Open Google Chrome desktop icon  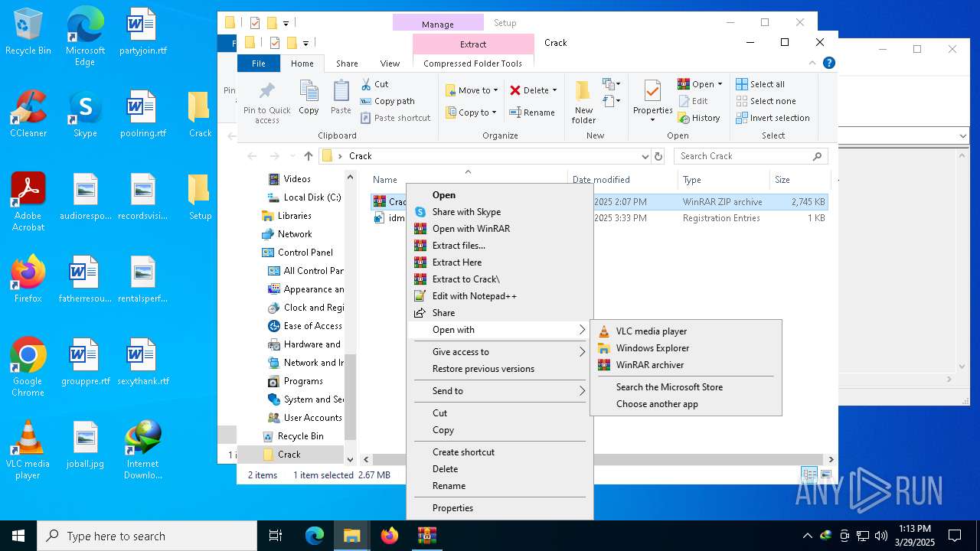(28, 367)
